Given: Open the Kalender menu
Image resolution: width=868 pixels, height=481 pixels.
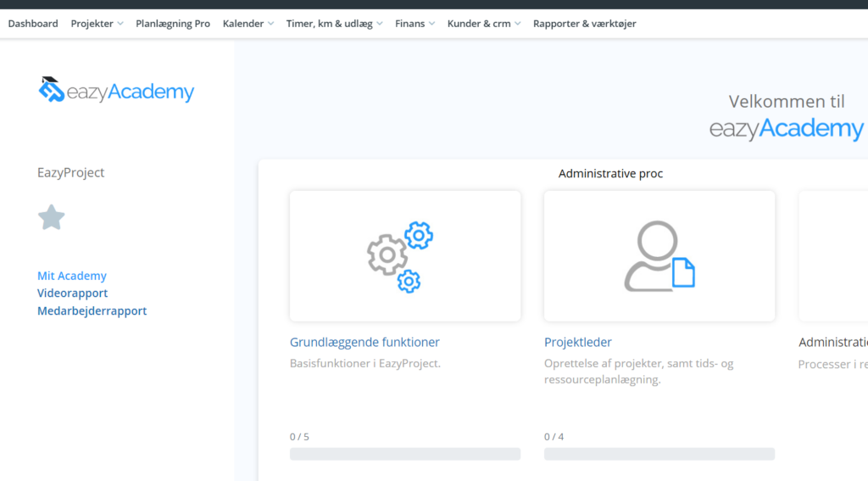Looking at the screenshot, I should tap(243, 23).
